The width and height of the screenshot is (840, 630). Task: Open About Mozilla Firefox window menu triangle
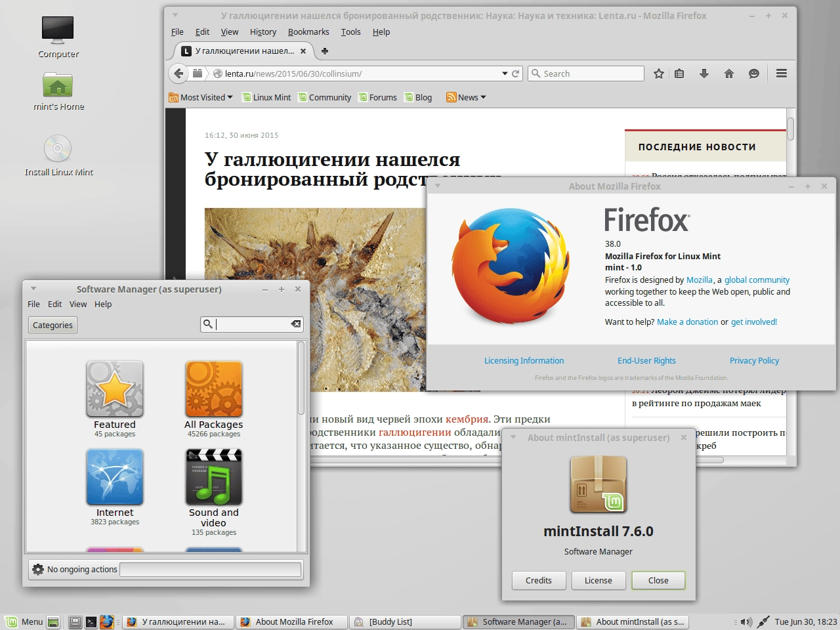point(437,186)
